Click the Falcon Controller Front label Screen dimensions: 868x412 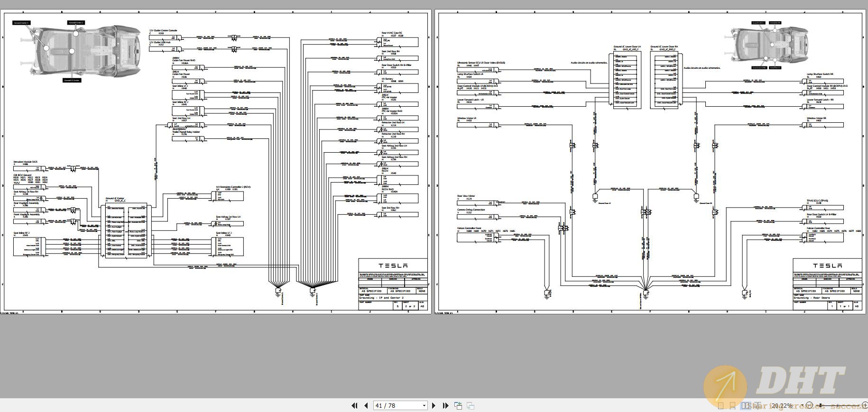[469, 228]
